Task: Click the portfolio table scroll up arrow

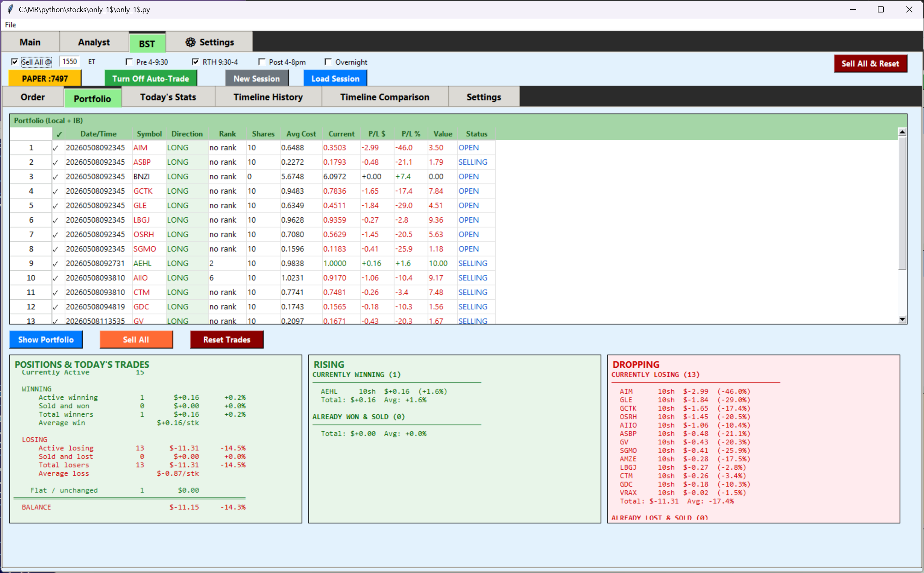Action: tap(902, 132)
